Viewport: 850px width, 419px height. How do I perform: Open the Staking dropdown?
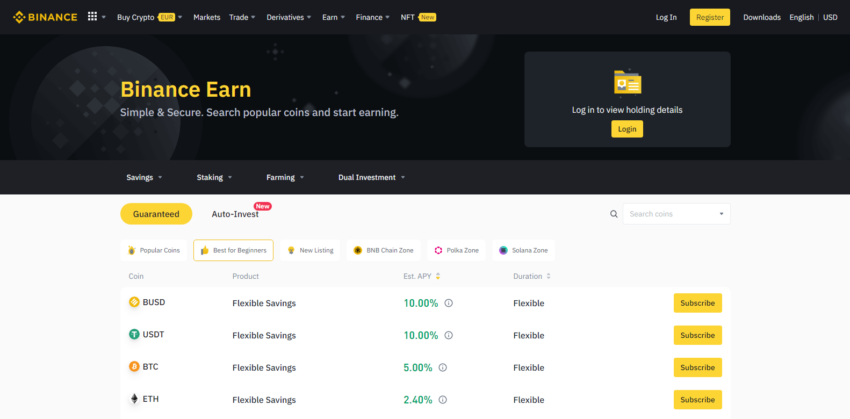click(214, 177)
